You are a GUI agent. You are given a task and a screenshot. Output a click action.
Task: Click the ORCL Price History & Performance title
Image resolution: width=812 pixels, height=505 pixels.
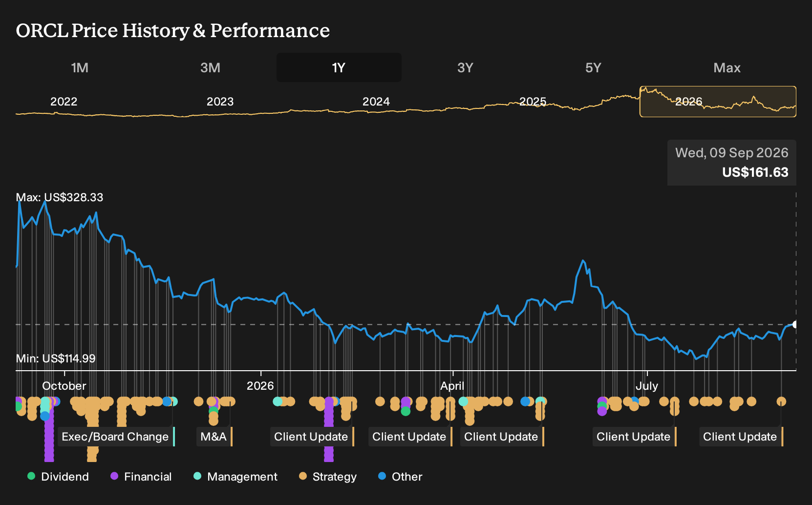click(x=173, y=30)
